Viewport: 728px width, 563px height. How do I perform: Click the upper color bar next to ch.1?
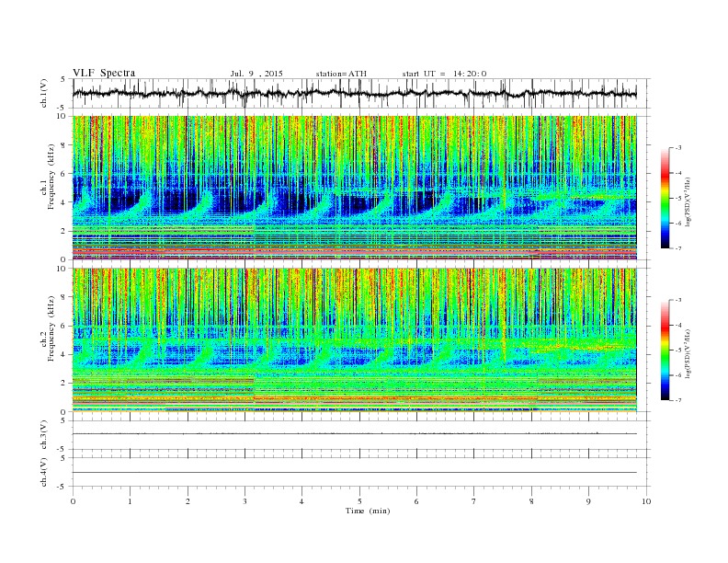point(665,198)
